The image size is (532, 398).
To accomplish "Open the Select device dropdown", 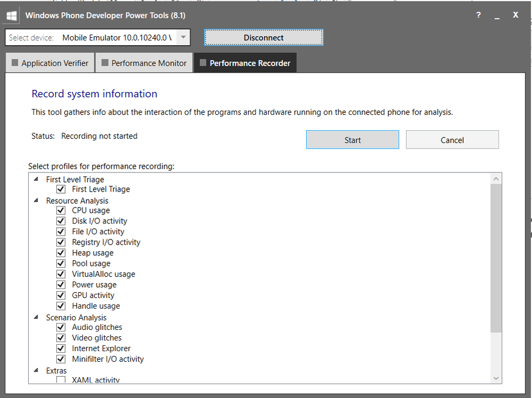I will coord(183,37).
